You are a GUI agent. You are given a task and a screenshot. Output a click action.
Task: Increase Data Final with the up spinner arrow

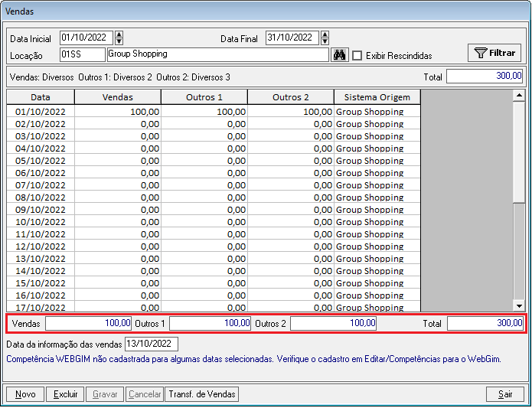tap(325, 34)
